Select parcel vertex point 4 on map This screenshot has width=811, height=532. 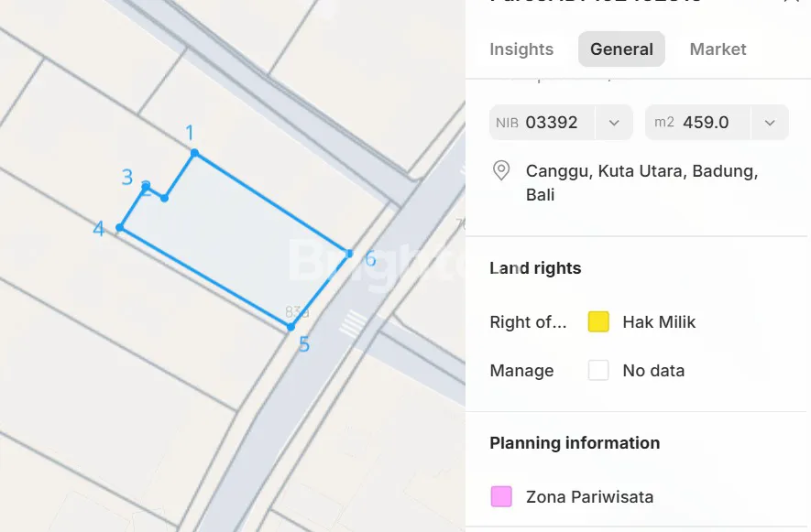[120, 227]
